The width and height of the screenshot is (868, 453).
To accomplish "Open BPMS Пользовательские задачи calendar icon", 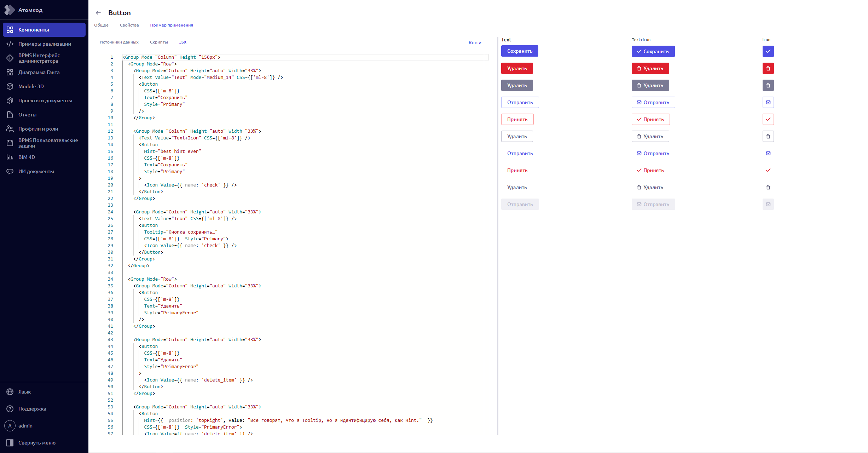I will point(10,143).
